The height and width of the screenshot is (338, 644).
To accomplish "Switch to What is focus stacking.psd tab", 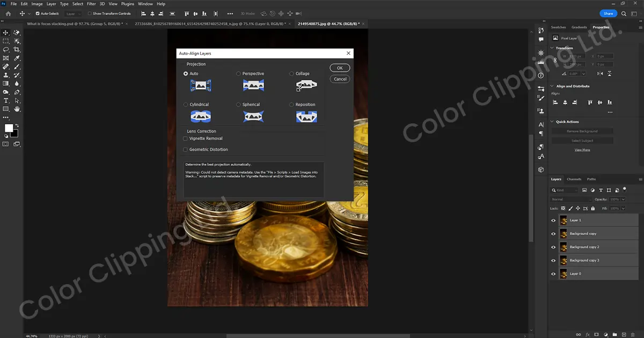I will 74,24.
